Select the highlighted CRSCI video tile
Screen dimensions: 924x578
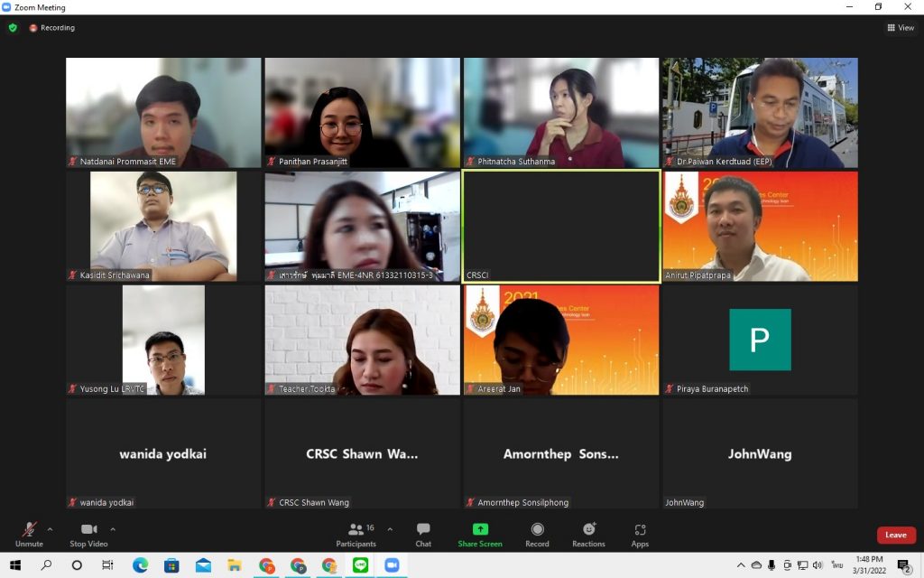(560, 226)
